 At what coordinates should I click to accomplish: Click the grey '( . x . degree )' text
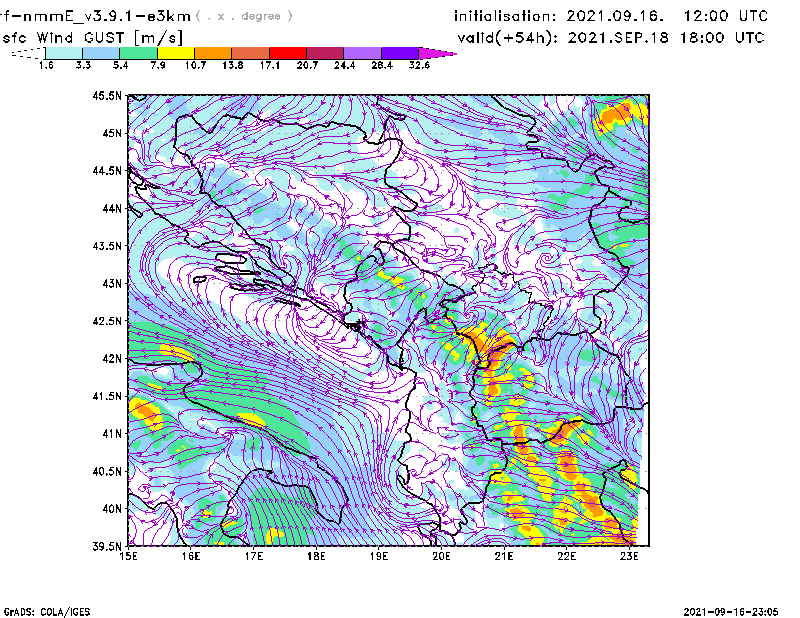point(244,16)
